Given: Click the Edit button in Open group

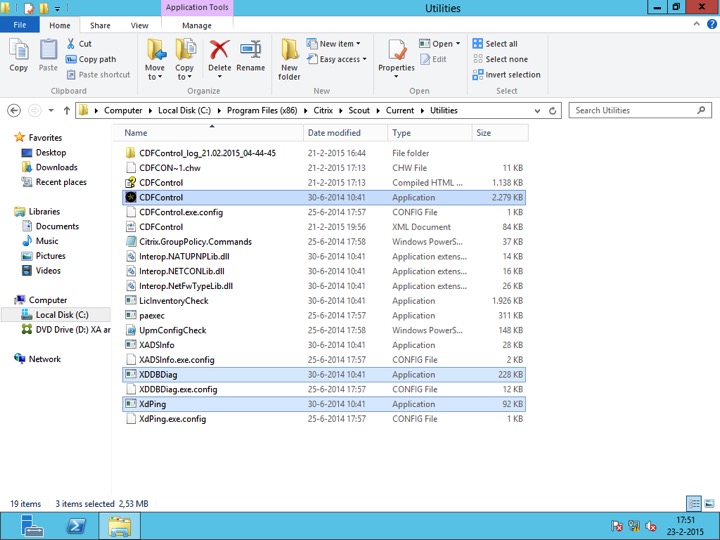Looking at the screenshot, I should point(433,59).
